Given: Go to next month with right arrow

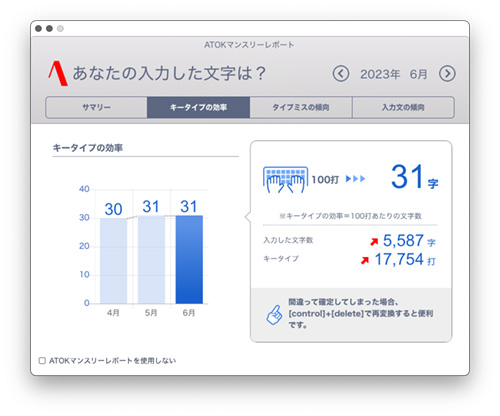Looking at the screenshot, I should click(447, 74).
